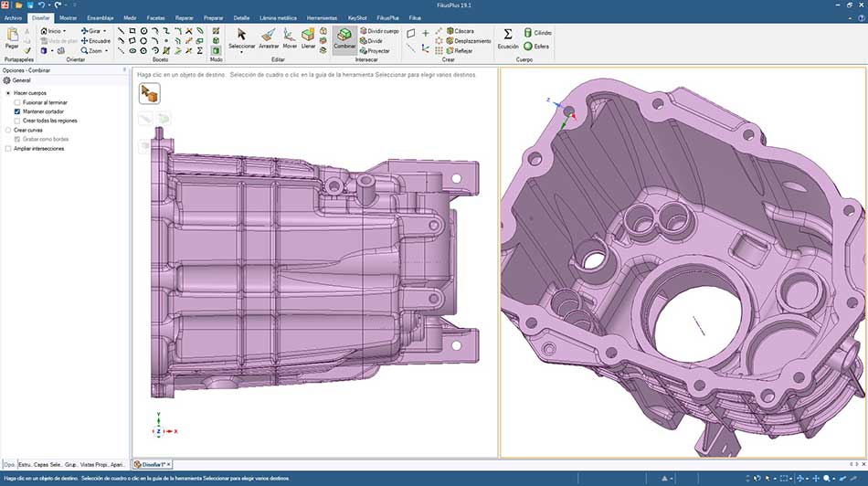Click the Pegar button
This screenshot has height=486, width=868.
coord(12,37)
